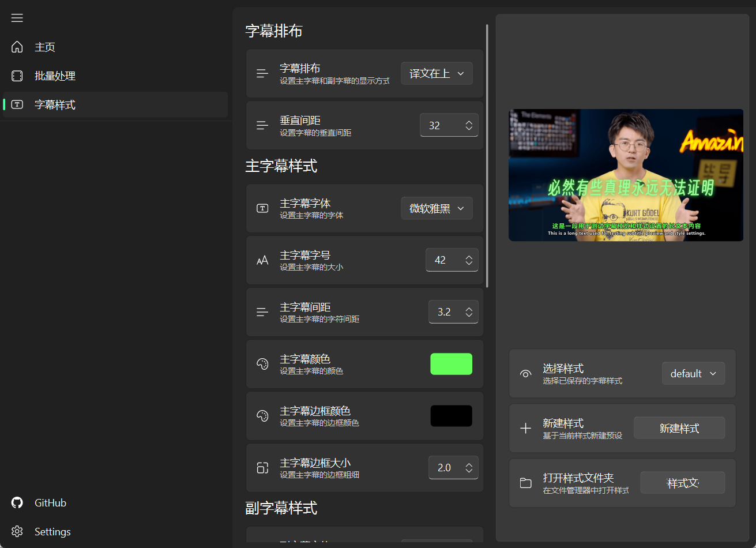Screen dimensions: 756x548
Task: Open the default style selector dropdown
Action: (x=693, y=373)
